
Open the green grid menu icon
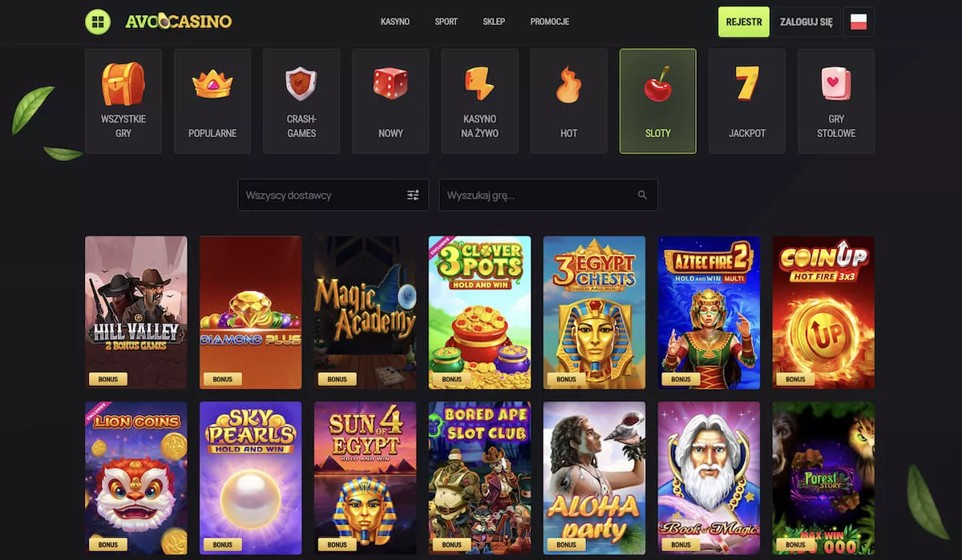(98, 22)
